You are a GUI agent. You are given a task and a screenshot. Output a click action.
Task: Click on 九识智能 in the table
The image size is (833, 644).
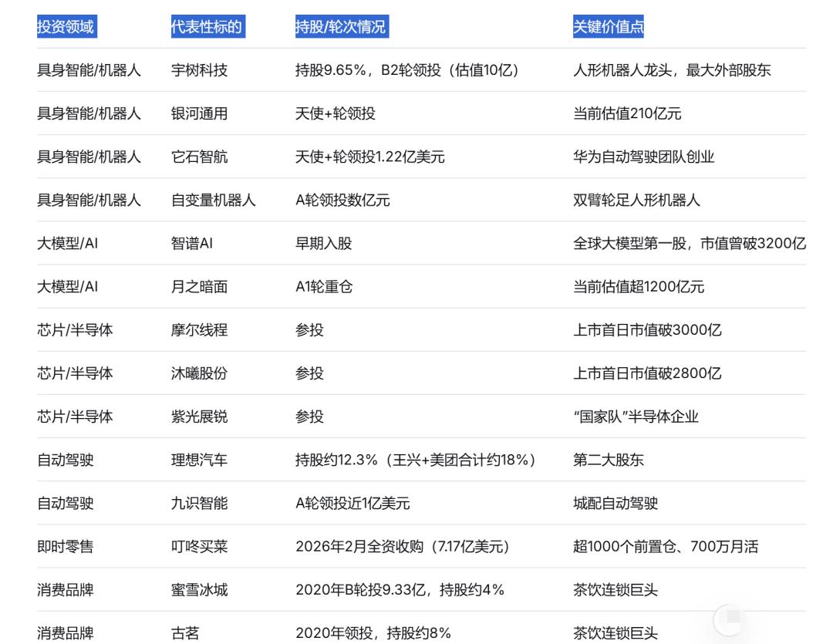pos(199,503)
